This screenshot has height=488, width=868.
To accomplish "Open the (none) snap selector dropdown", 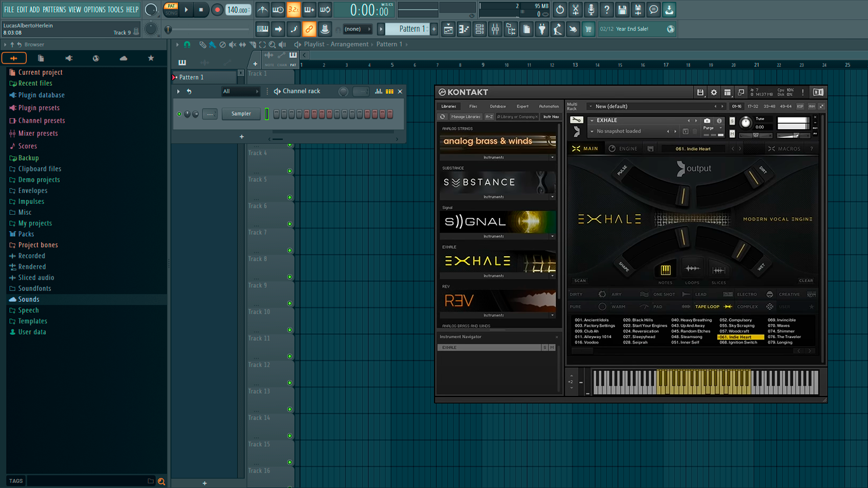I will (358, 29).
